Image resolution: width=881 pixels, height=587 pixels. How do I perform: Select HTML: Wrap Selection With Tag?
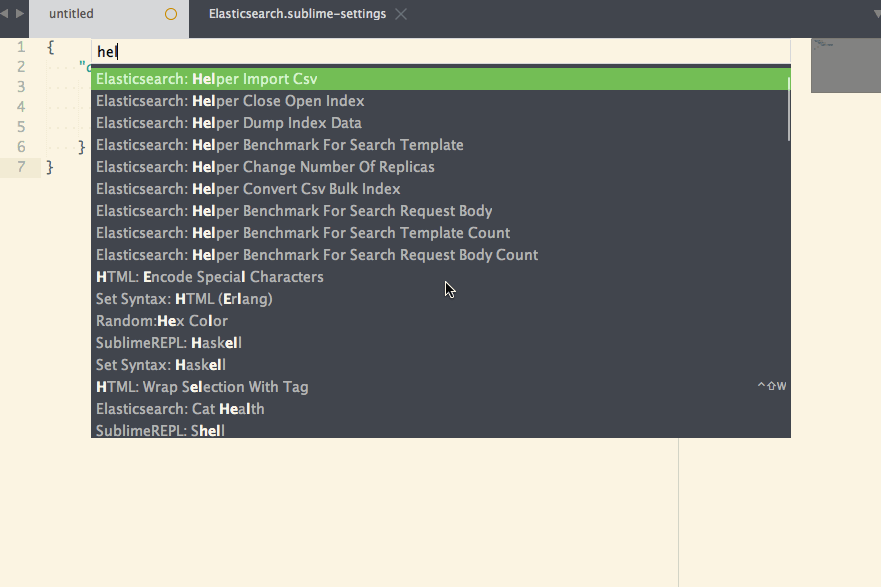441,386
